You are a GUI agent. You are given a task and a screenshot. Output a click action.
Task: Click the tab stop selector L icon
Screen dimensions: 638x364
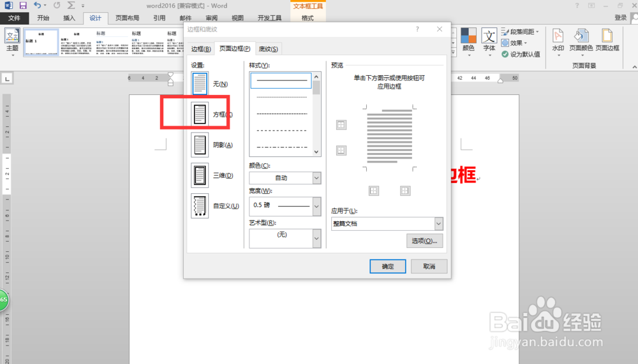7,78
